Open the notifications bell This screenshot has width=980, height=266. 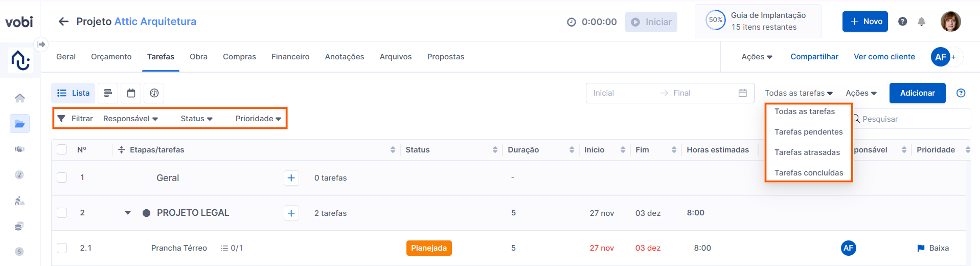pyautogui.click(x=921, y=21)
